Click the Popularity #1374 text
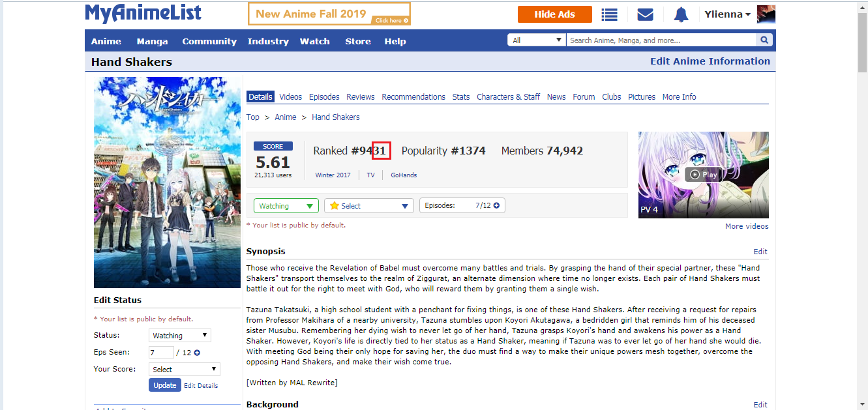This screenshot has width=868, height=410. pyautogui.click(x=443, y=151)
